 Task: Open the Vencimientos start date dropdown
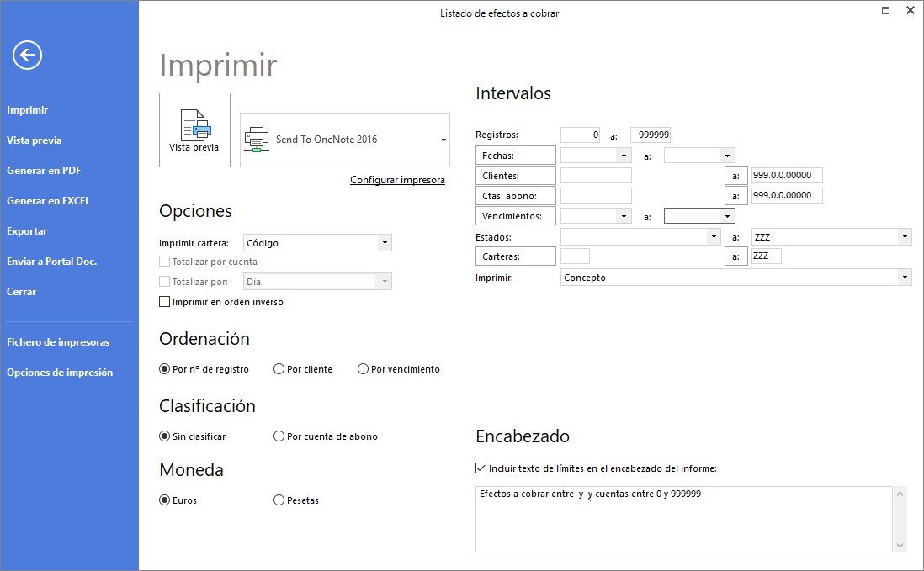click(x=624, y=216)
